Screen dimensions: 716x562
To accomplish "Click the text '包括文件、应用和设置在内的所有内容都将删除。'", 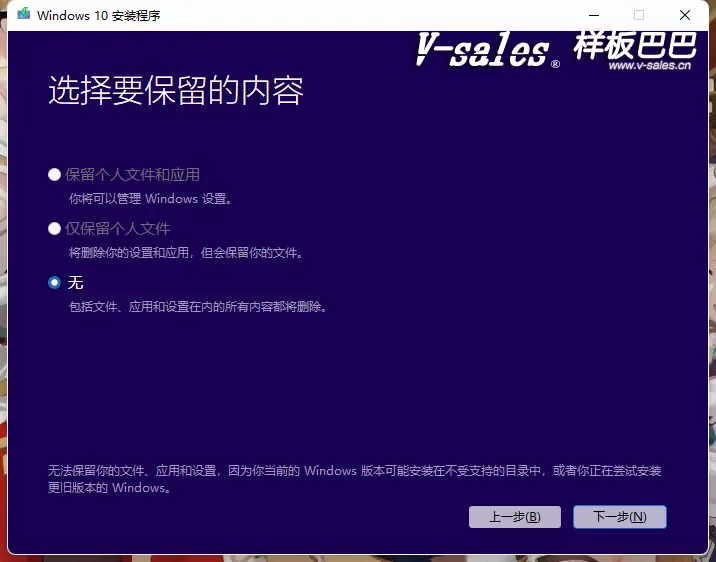I will point(198,306).
